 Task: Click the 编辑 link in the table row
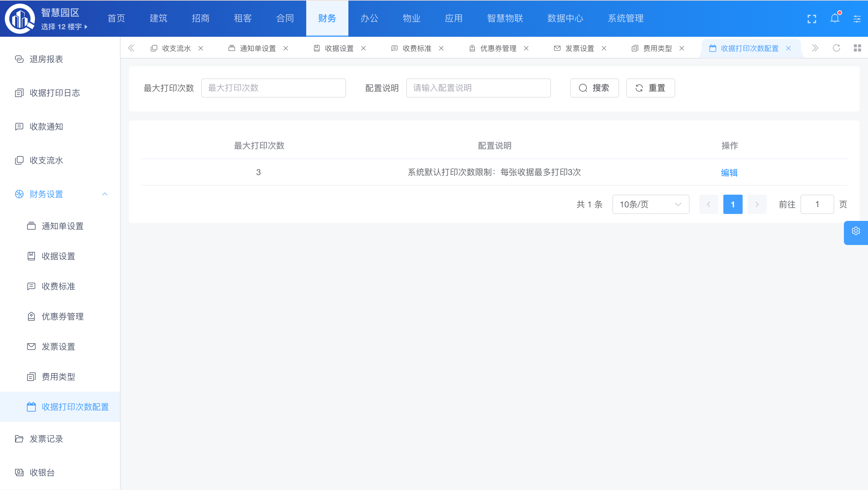(x=729, y=173)
